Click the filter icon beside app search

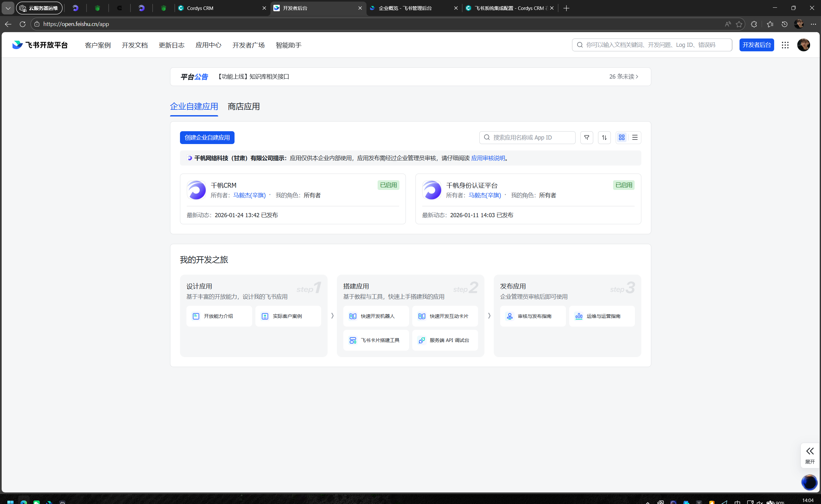(586, 137)
